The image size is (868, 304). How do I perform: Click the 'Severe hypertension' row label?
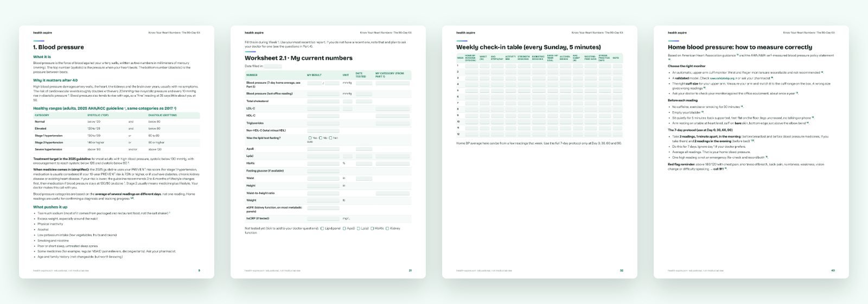click(x=48, y=149)
